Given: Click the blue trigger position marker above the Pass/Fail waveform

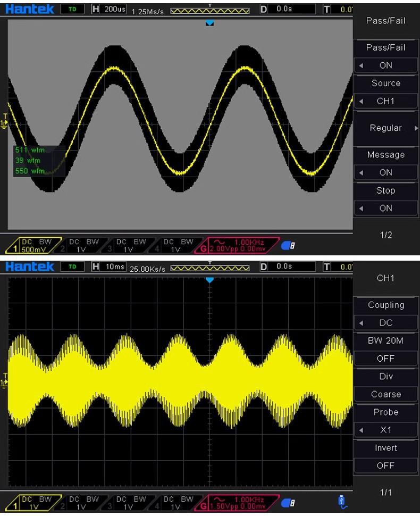Looking at the screenshot, I should (x=209, y=23).
